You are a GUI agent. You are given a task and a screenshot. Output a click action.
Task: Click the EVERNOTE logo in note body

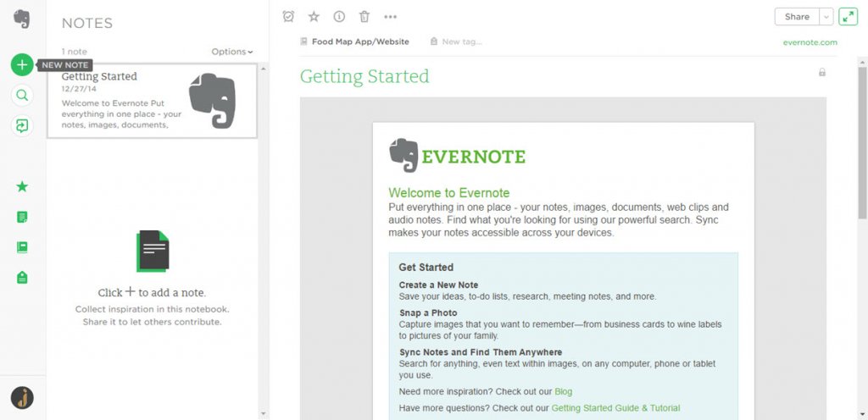pyautogui.click(x=457, y=156)
